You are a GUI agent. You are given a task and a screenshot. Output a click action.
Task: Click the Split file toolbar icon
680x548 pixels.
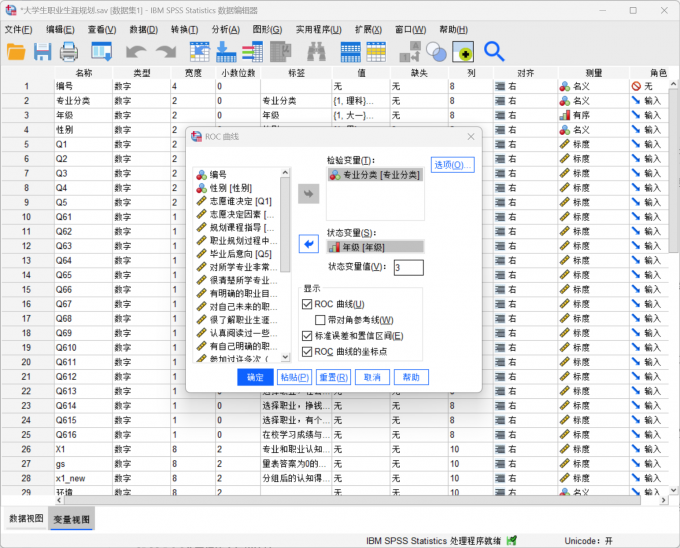(410, 52)
